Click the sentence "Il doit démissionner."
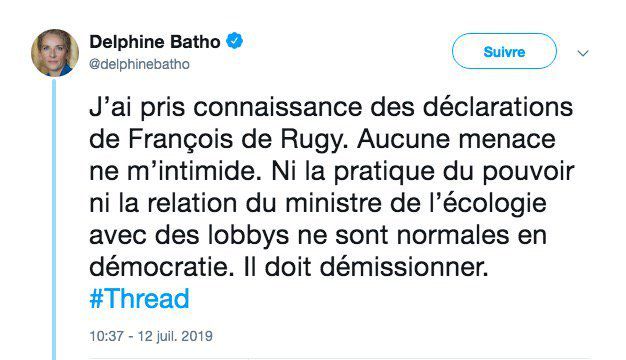 [366, 267]
